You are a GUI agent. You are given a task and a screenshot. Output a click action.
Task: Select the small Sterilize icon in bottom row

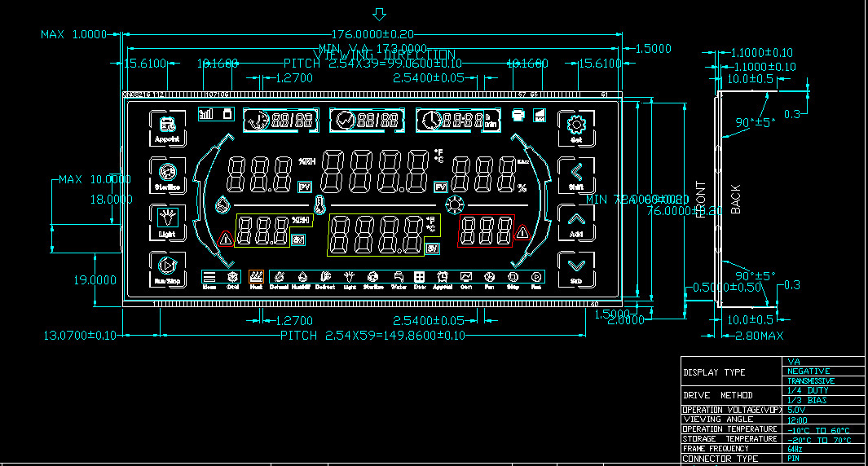click(373, 277)
